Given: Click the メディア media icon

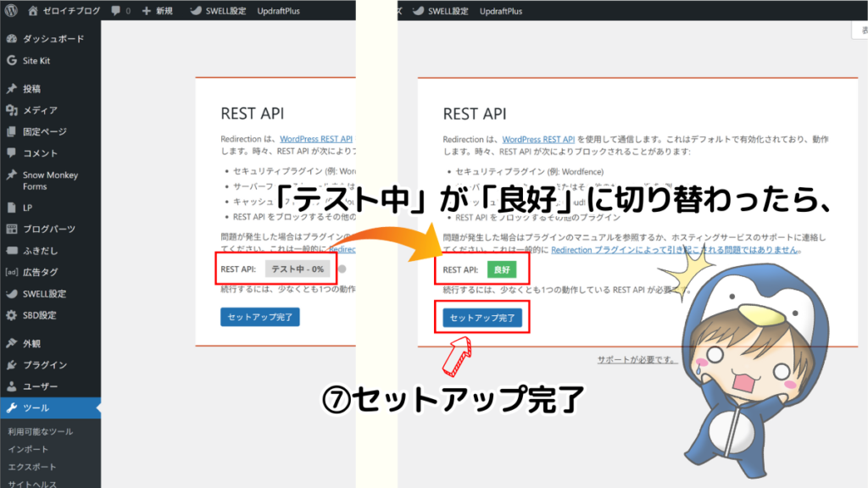Looking at the screenshot, I should [x=12, y=110].
